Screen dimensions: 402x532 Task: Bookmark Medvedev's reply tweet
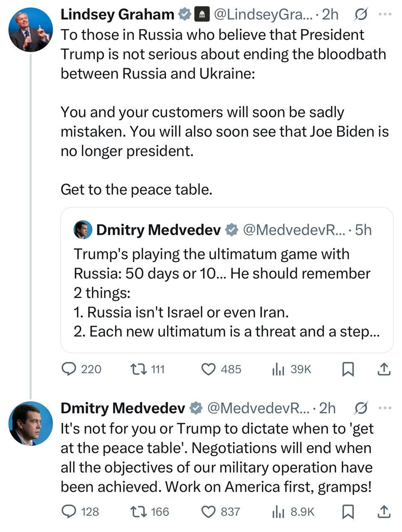coord(348,511)
